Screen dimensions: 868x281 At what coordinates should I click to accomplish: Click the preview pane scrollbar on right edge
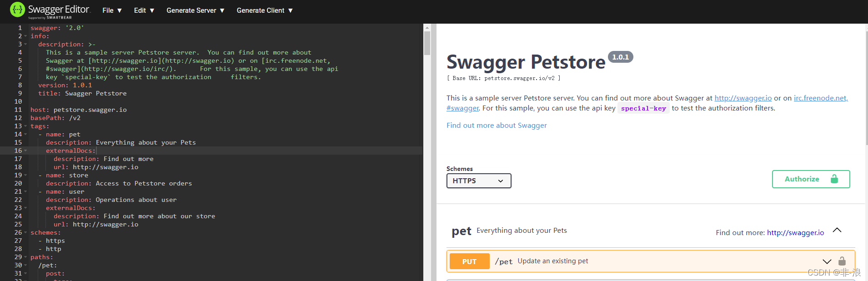click(867, 89)
